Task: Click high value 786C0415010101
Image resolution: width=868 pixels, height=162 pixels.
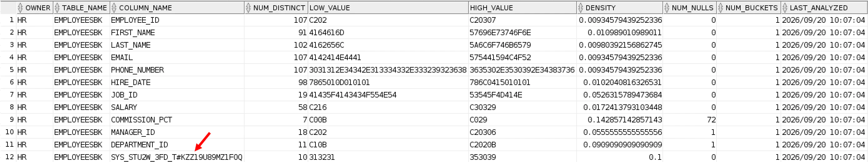Action: pyautogui.click(x=500, y=82)
